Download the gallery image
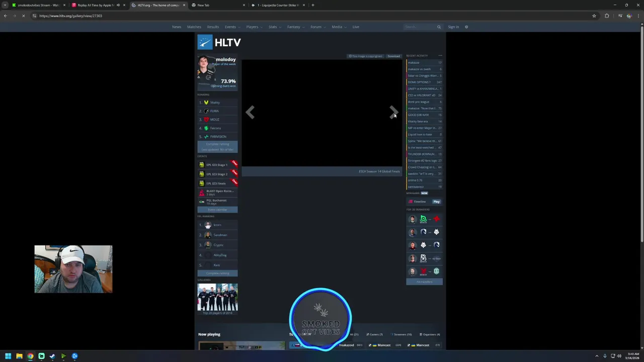This screenshot has height=362, width=644. pos(393,56)
